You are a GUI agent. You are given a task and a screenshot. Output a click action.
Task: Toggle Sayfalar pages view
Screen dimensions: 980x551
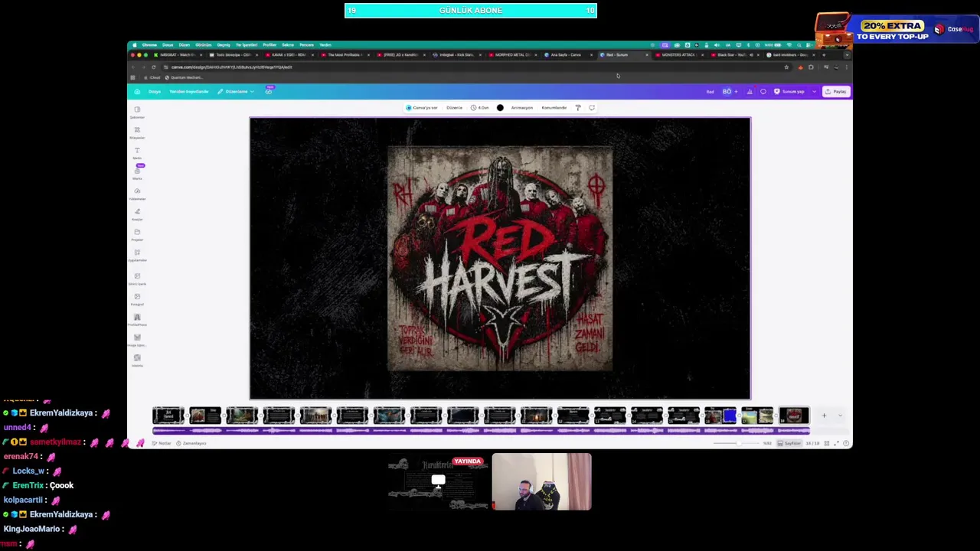(x=789, y=443)
